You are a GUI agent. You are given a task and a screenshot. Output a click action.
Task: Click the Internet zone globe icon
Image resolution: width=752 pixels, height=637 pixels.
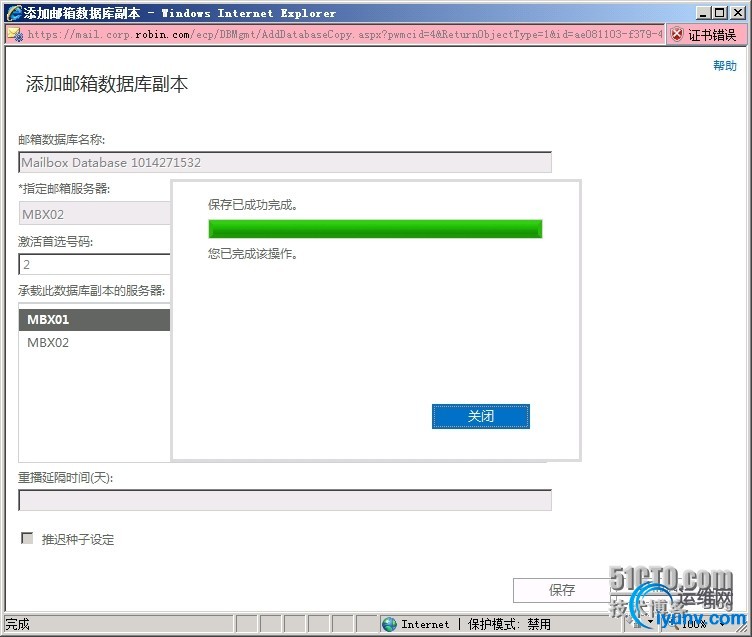[x=389, y=624]
